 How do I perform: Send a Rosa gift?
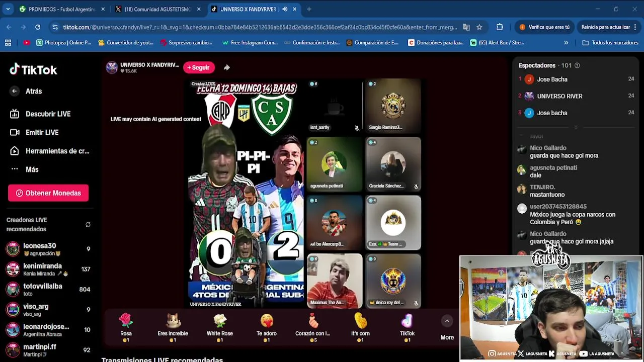tap(126, 328)
